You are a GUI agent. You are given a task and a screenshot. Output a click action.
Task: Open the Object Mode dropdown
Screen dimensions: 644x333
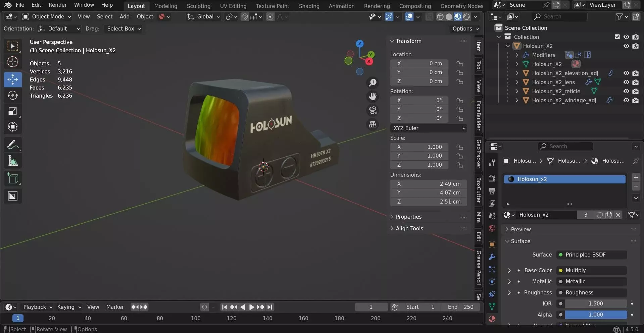(x=47, y=16)
